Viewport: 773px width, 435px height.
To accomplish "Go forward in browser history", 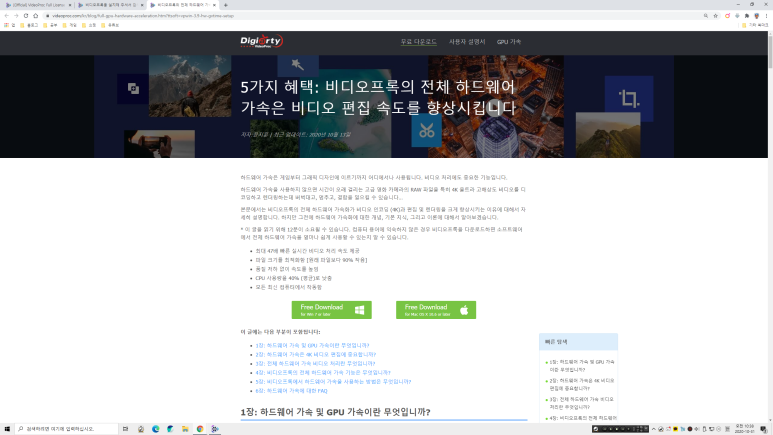I will (x=16, y=16).
